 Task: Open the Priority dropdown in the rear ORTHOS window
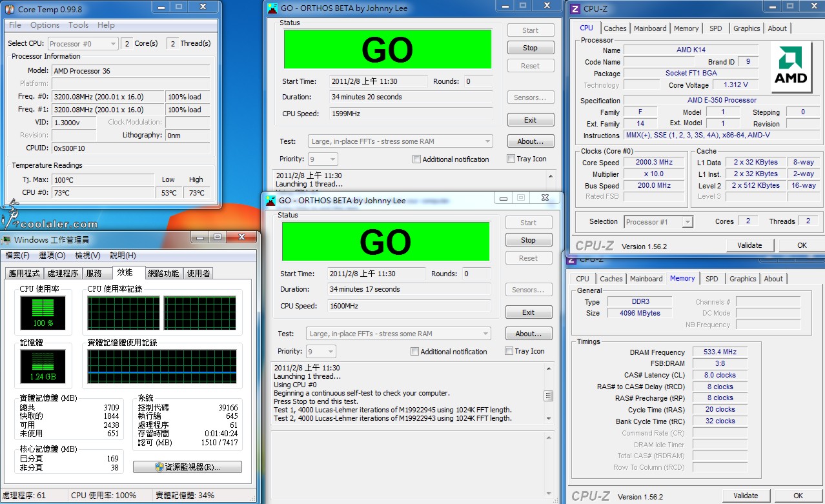tap(323, 159)
